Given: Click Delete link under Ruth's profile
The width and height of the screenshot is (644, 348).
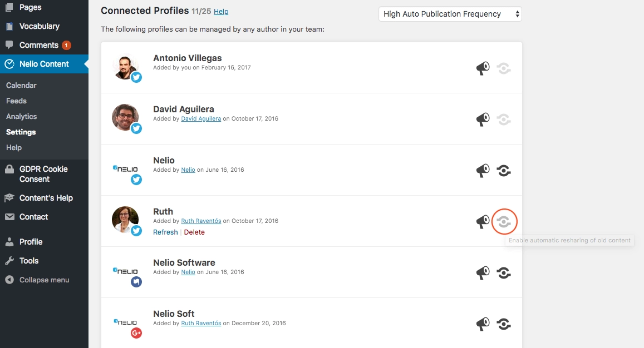Looking at the screenshot, I should pos(194,232).
